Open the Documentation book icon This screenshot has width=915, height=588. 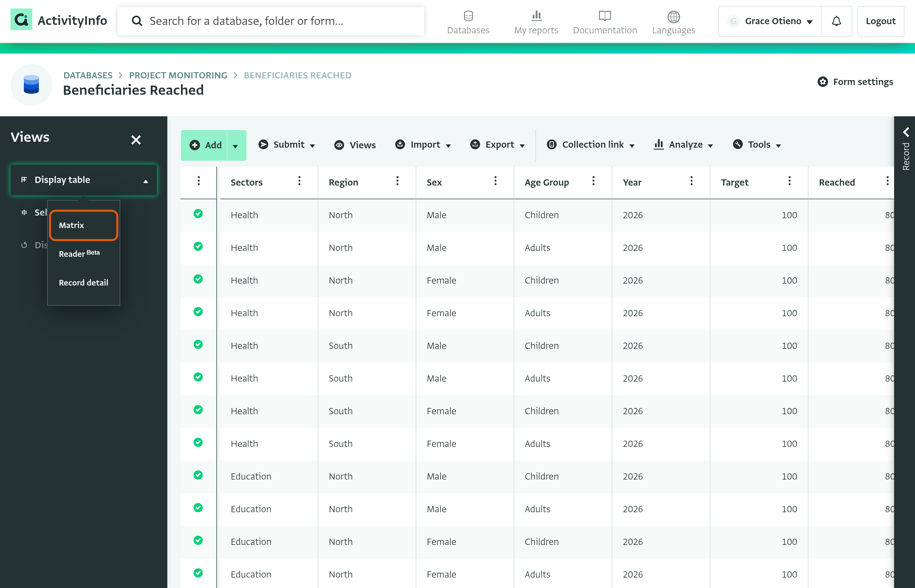click(605, 16)
